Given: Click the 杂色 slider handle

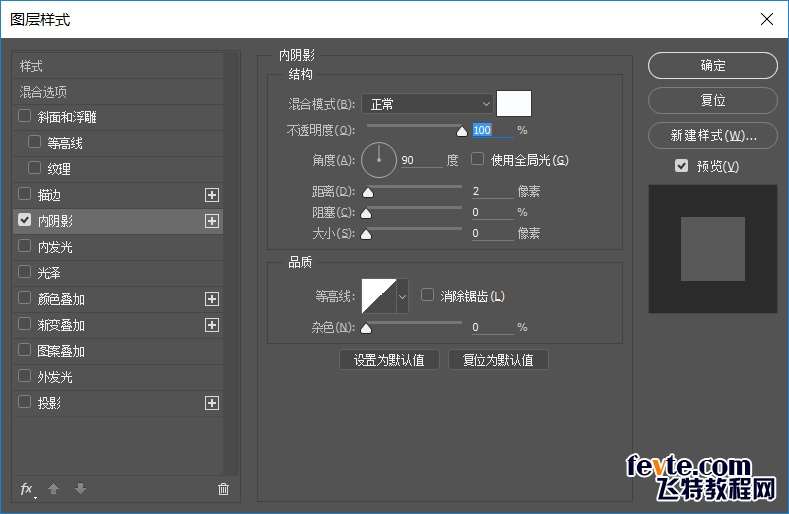Looking at the screenshot, I should tap(366, 329).
